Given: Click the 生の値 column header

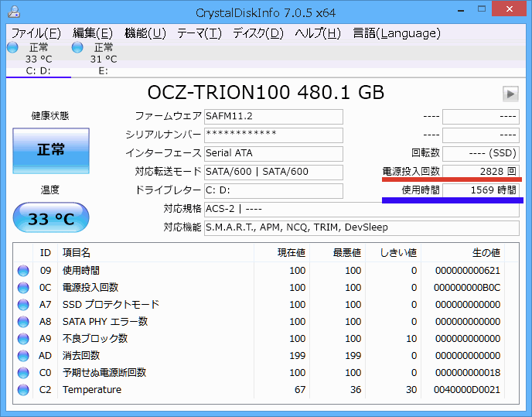Looking at the screenshot, I should pos(462,253).
